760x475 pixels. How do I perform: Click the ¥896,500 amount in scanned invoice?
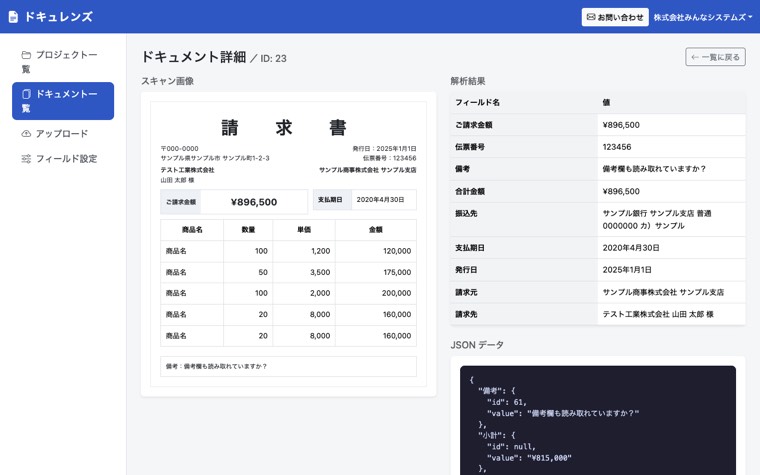point(254,202)
